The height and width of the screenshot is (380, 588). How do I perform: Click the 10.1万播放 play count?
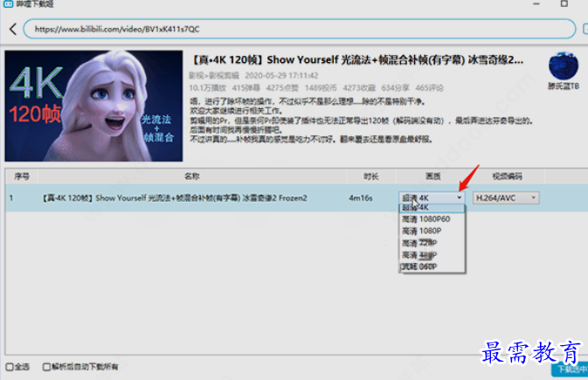point(207,87)
